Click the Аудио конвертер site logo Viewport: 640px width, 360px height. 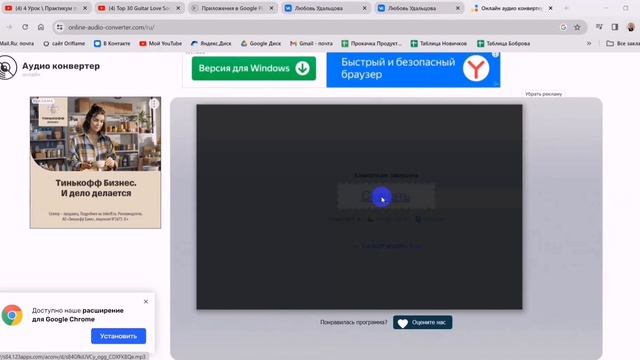[50, 67]
